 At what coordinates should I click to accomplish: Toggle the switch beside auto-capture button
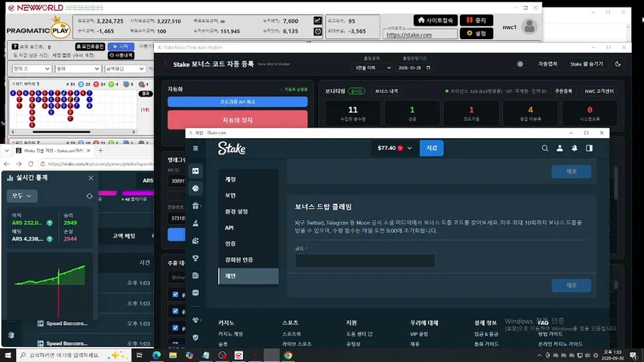click(x=522, y=64)
